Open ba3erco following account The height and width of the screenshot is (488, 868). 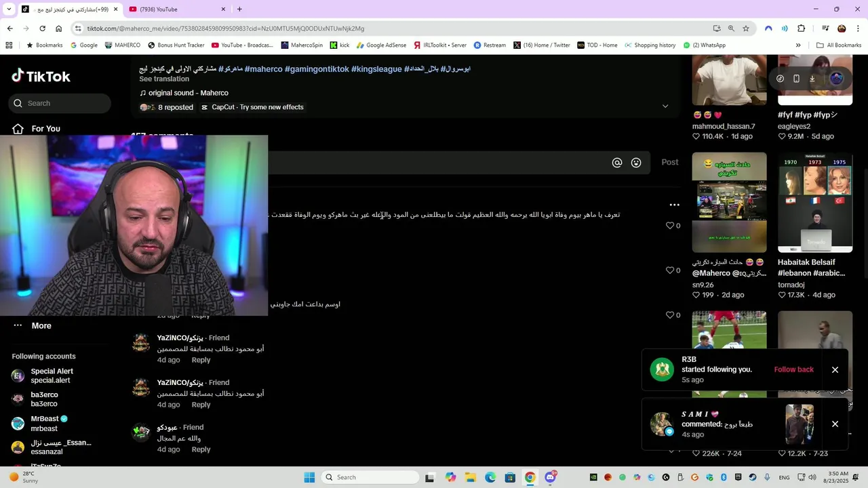(x=44, y=399)
